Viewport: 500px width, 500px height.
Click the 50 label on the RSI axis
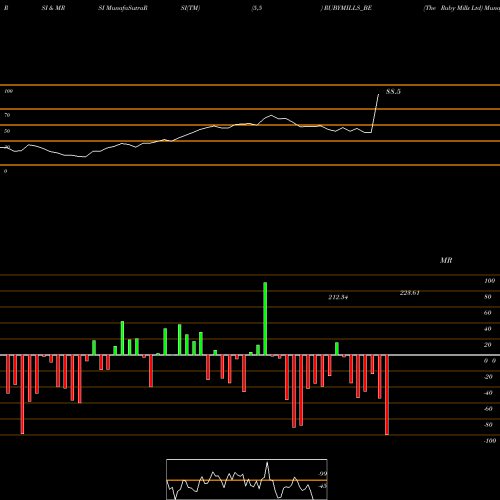7,131
